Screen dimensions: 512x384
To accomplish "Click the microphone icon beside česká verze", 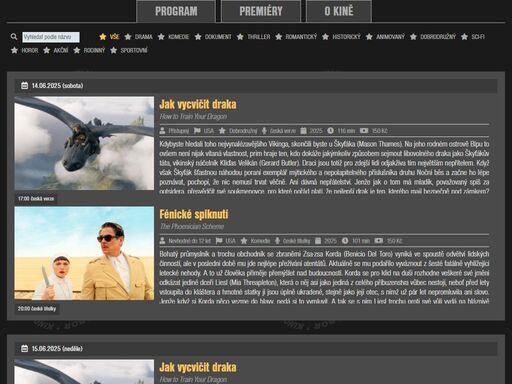I will (x=264, y=131).
